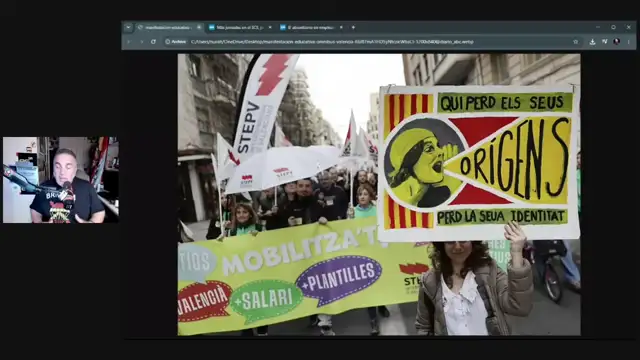Switch to the second browser tab
The height and width of the screenshot is (360, 640).
point(240,27)
